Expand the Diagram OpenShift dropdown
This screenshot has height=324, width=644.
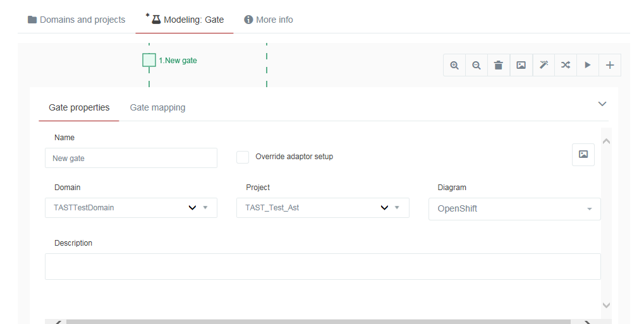pos(514,209)
